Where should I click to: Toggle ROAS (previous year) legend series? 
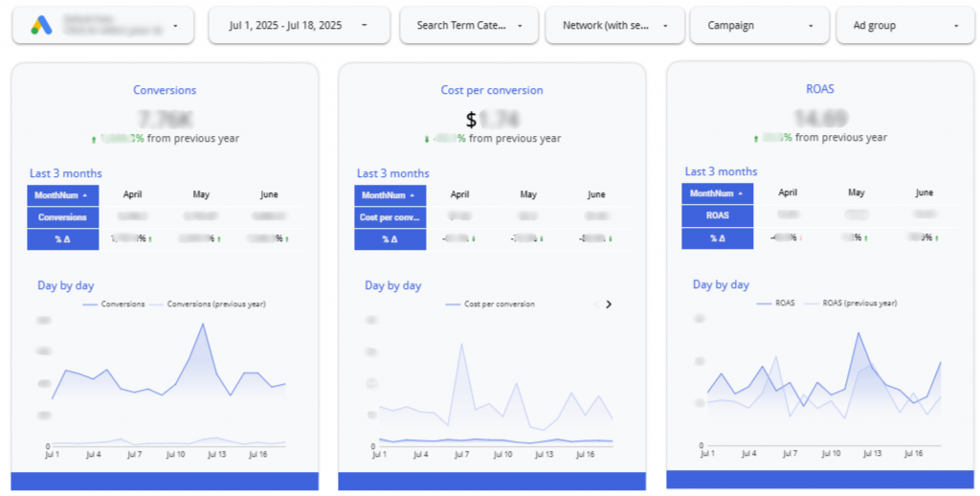click(859, 303)
